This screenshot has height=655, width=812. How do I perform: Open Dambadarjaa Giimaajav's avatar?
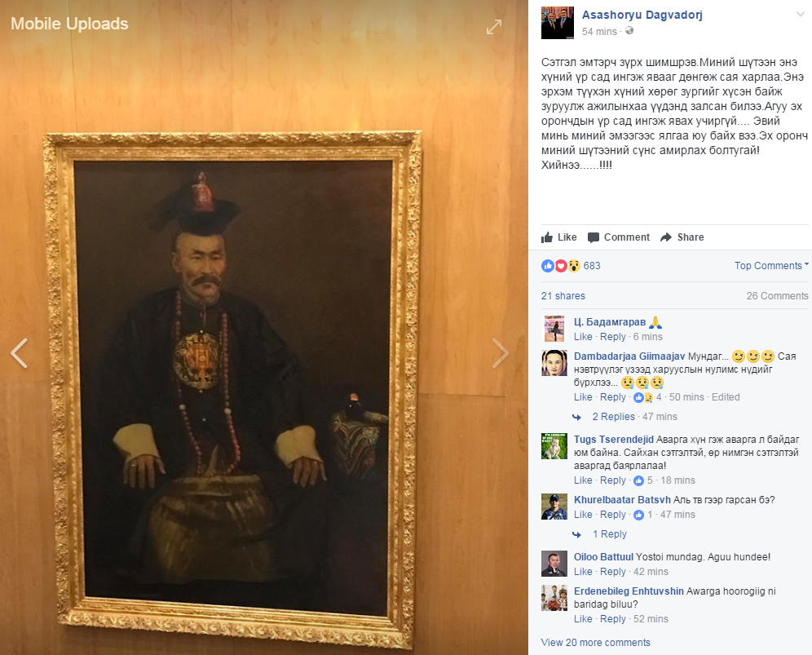(554, 363)
